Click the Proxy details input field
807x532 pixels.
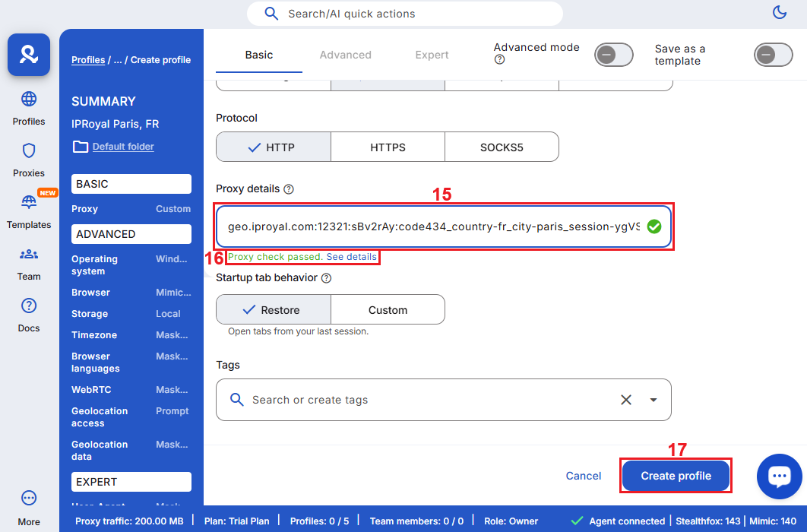[x=433, y=226]
